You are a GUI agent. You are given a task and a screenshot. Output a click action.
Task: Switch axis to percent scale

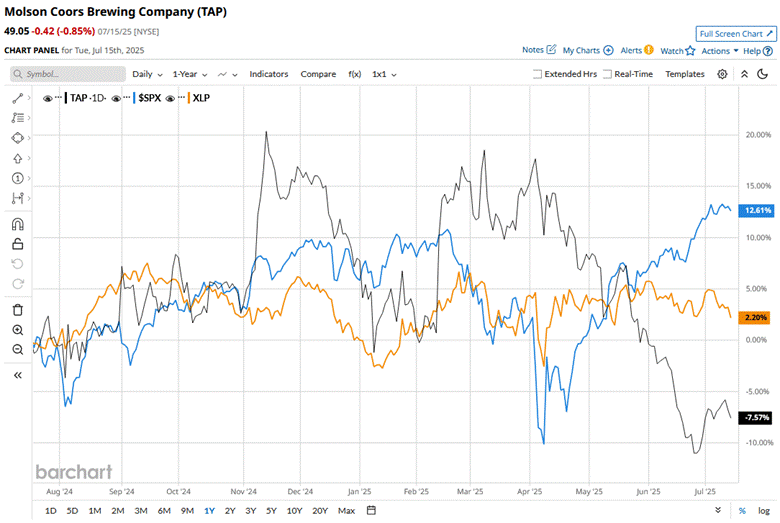click(x=742, y=511)
